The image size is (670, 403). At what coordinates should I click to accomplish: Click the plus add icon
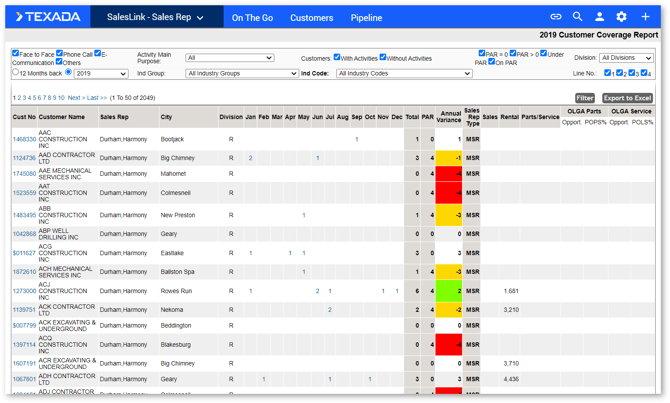tap(645, 17)
